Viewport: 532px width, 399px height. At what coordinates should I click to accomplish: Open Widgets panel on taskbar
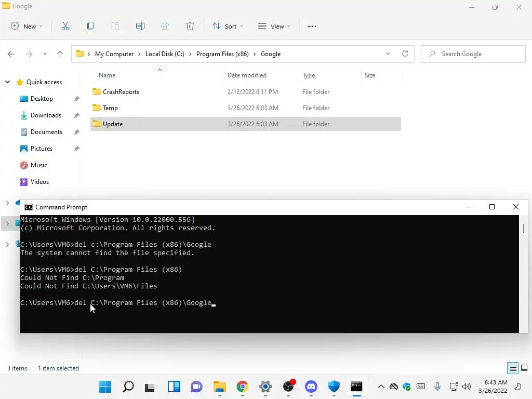click(174, 387)
